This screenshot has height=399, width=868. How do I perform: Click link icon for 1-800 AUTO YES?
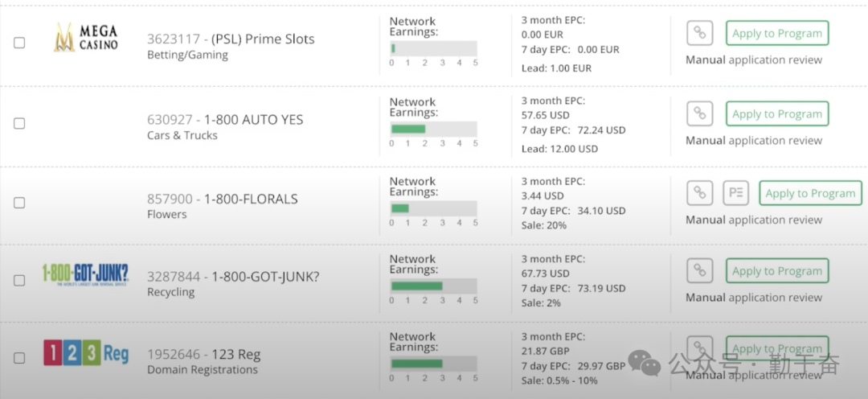699,113
